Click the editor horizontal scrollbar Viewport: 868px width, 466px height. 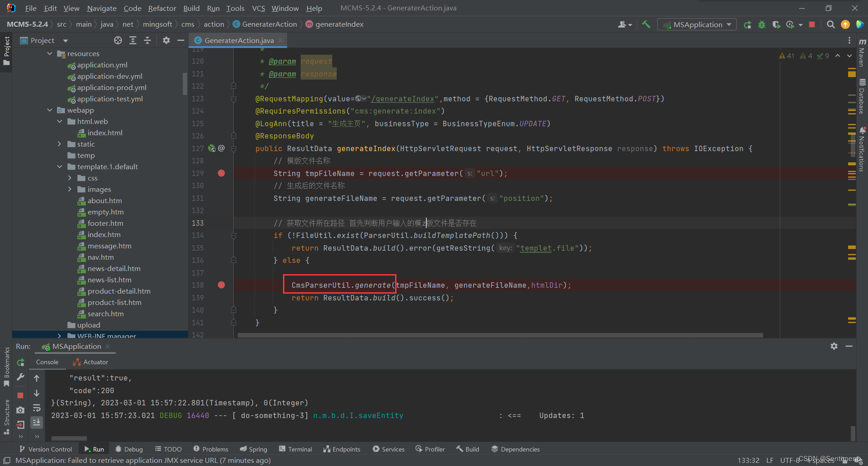[500, 335]
